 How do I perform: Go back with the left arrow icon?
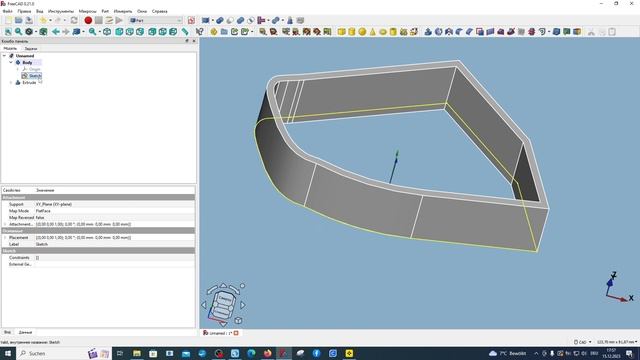(x=56, y=31)
